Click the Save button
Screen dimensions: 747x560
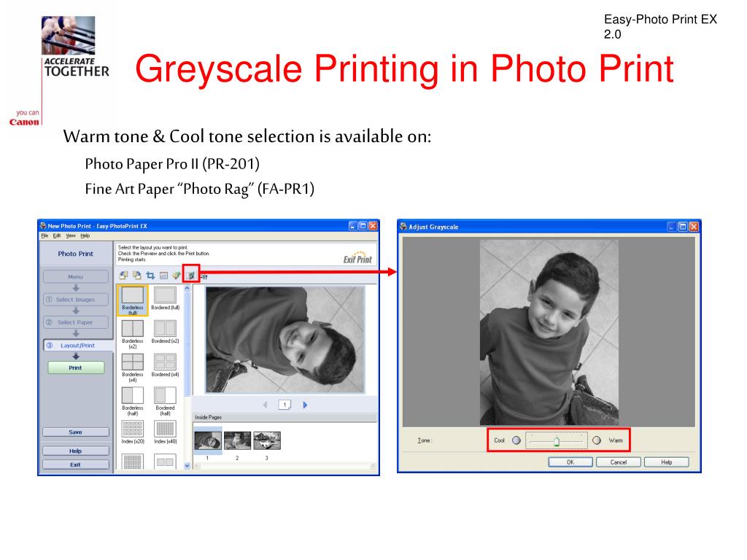pos(76,432)
